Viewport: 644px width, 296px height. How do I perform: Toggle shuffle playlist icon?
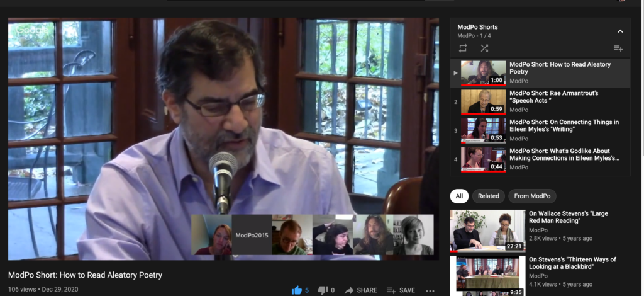[x=484, y=48]
